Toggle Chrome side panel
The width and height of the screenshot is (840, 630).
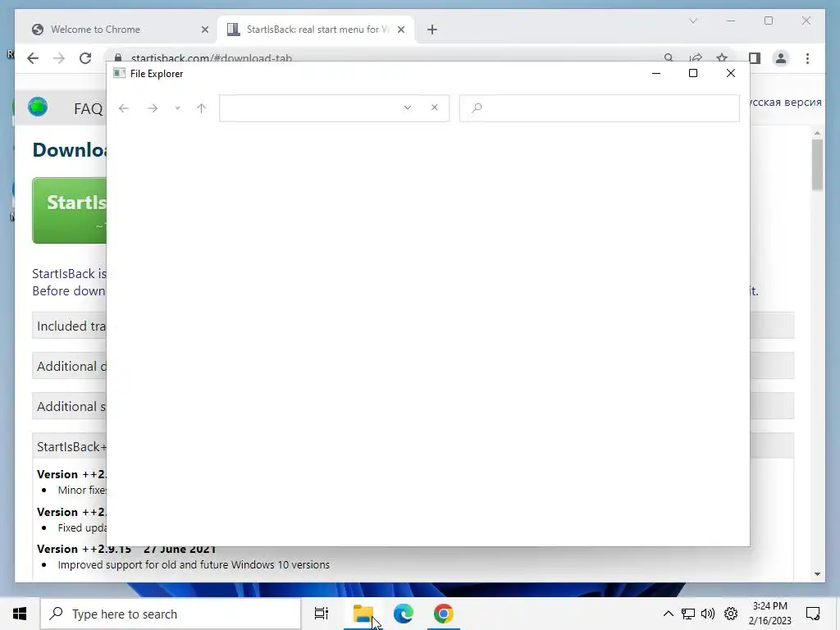755,58
